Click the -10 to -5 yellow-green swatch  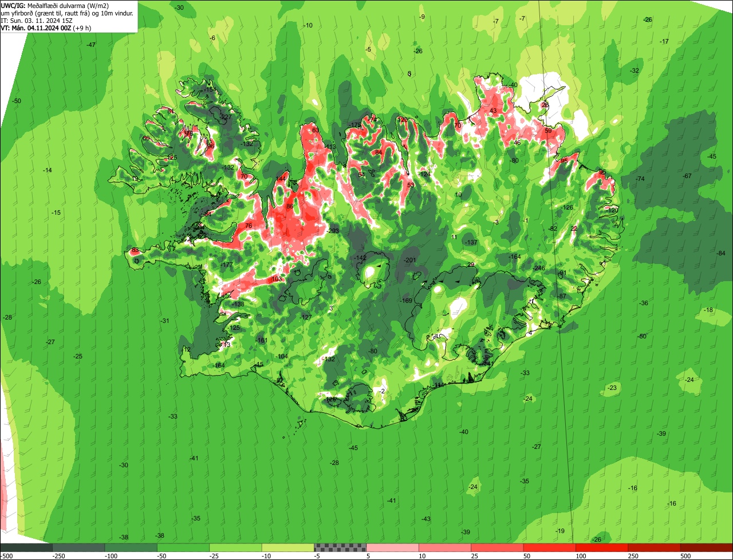point(288,547)
